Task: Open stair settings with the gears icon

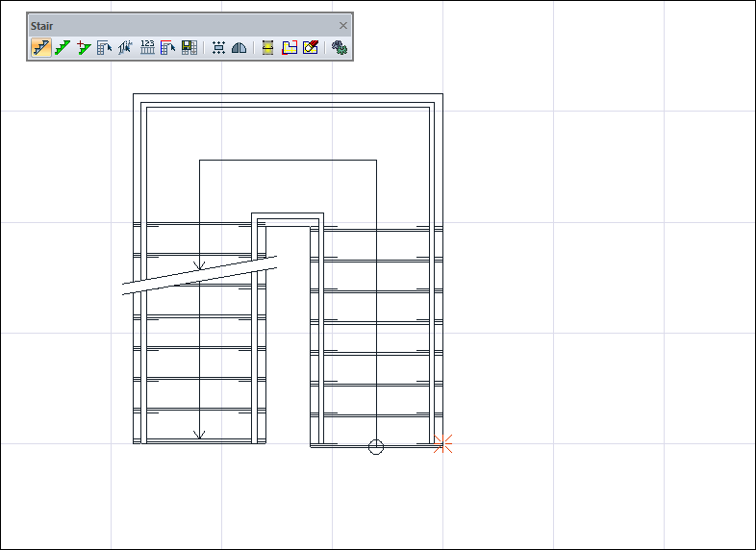Action: 340,47
